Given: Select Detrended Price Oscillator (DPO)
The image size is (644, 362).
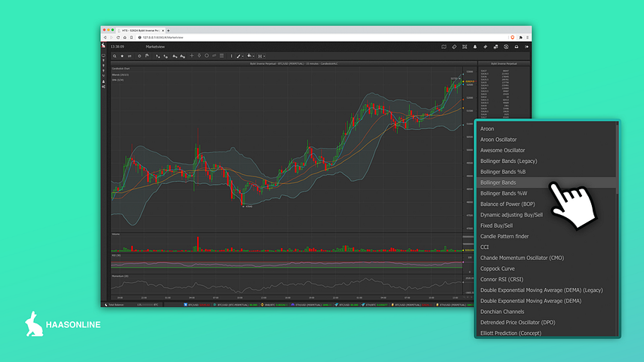Looking at the screenshot, I should pyautogui.click(x=517, y=322).
